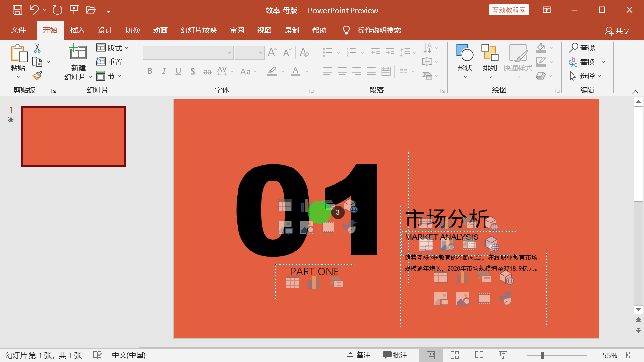The image size is (644, 362).
Task: Toggle strikethrough text
Action: tap(207, 71)
